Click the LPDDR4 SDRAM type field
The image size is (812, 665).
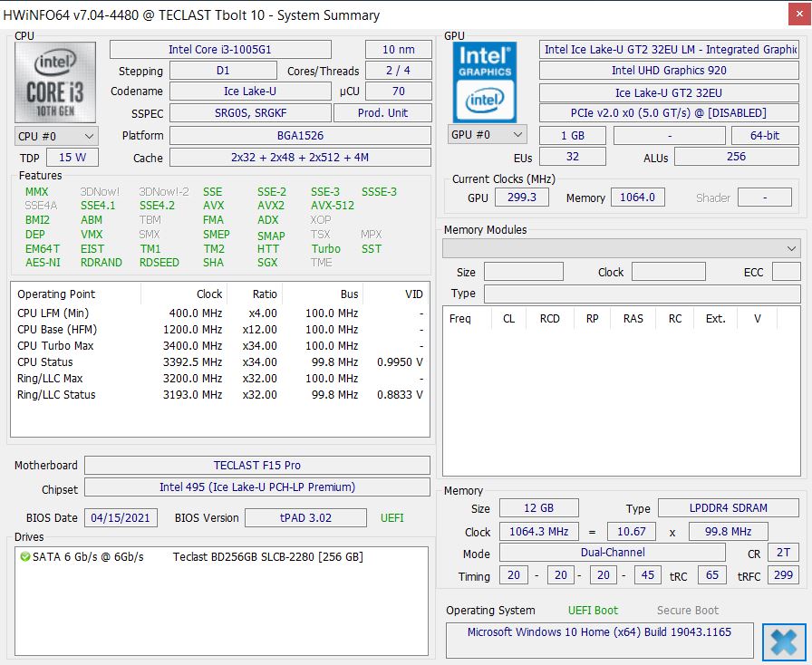coord(729,508)
